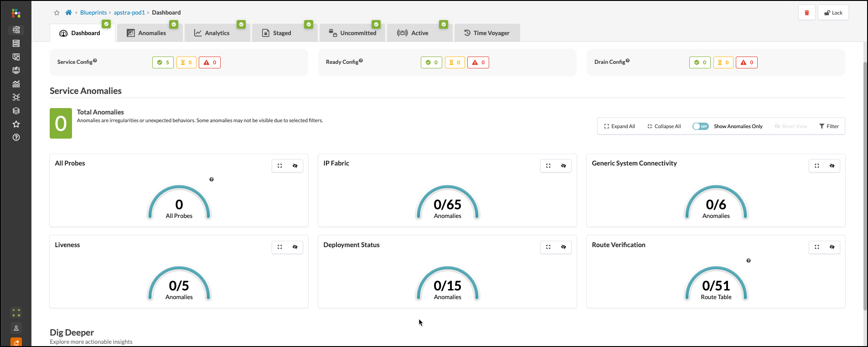
Task: Open the user profile icon in sidebar
Action: coord(16,328)
